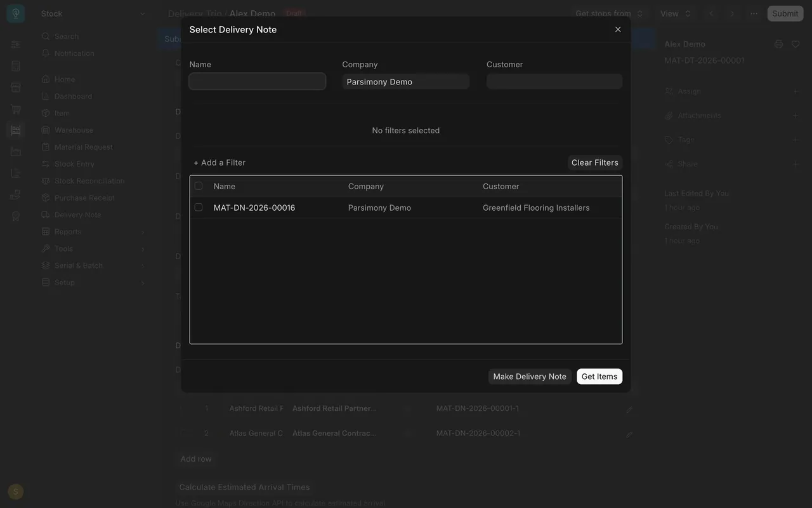
Task: Open Material Request in the sidebar
Action: 83,147
